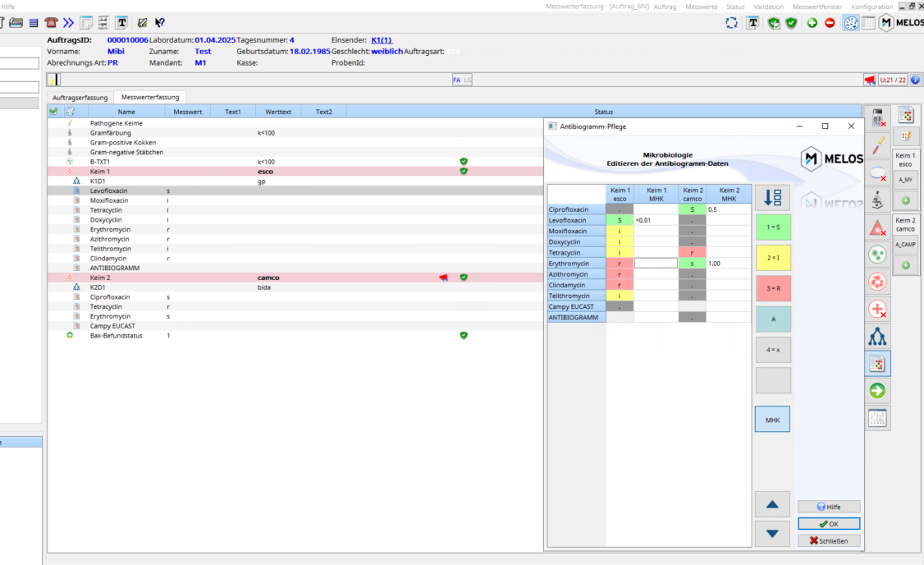The height and width of the screenshot is (565, 924).
Task: Click the red minus remove icon
Action: click(830, 23)
